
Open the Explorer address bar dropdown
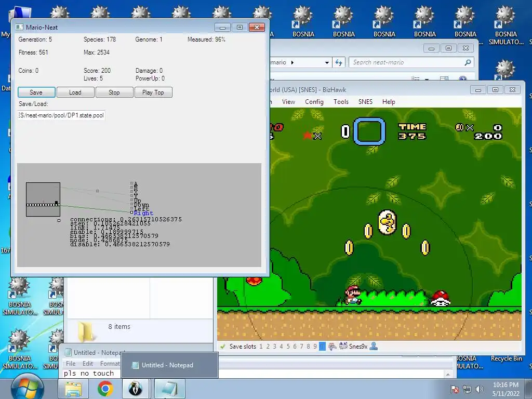327,62
